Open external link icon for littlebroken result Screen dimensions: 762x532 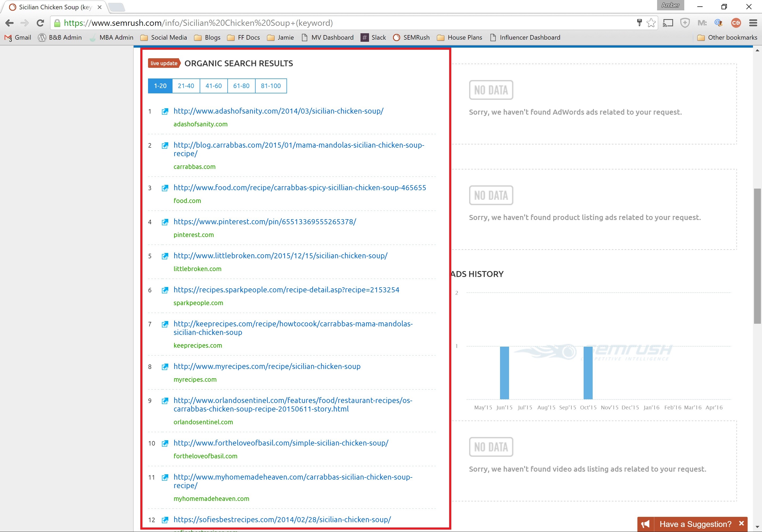pyautogui.click(x=165, y=256)
